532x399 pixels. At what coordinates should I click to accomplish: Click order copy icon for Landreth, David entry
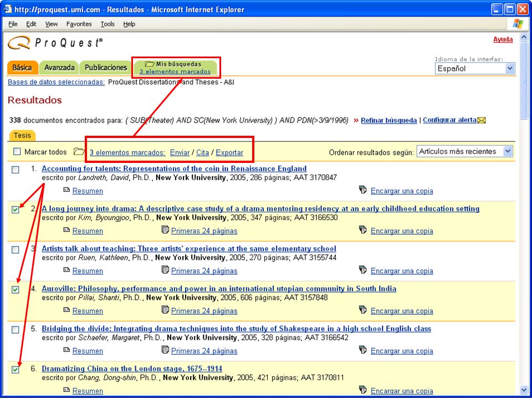tap(362, 190)
